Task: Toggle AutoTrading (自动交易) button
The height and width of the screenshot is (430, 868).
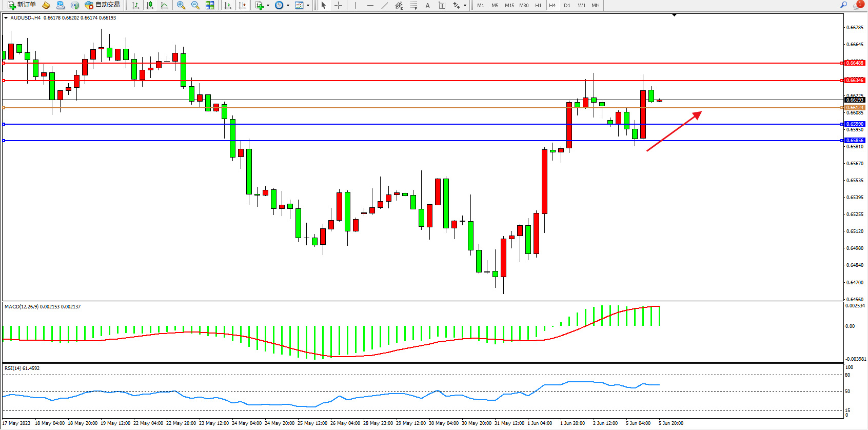Action: point(102,5)
